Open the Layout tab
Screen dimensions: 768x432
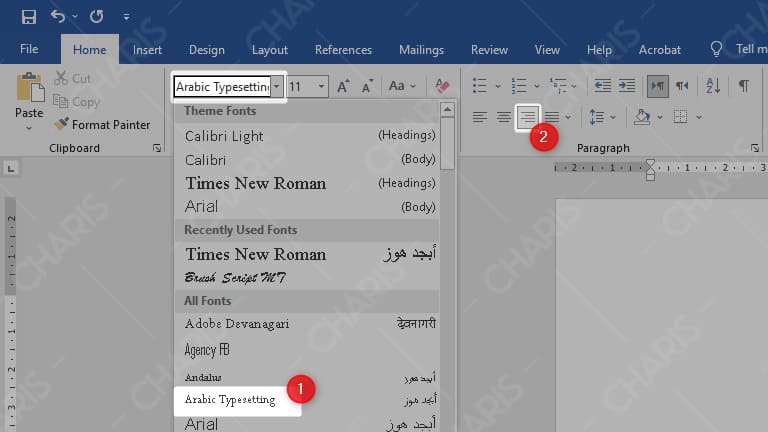[269, 50]
